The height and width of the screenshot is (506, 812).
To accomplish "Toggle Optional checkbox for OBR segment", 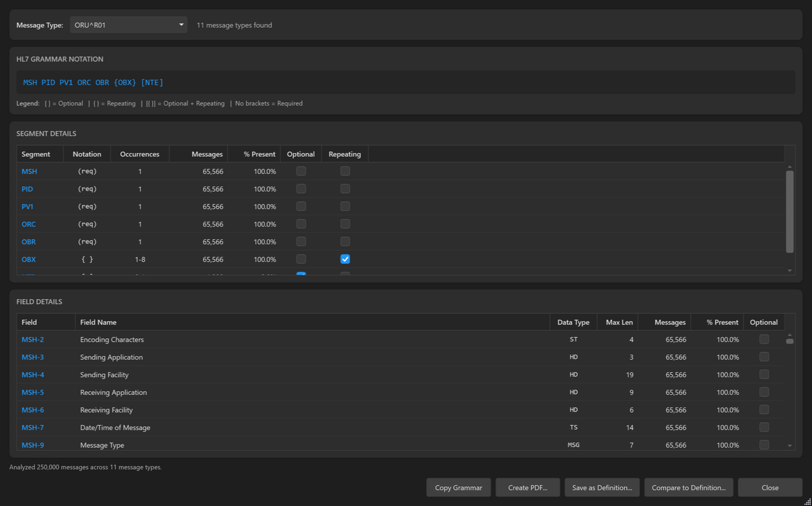I will [301, 241].
